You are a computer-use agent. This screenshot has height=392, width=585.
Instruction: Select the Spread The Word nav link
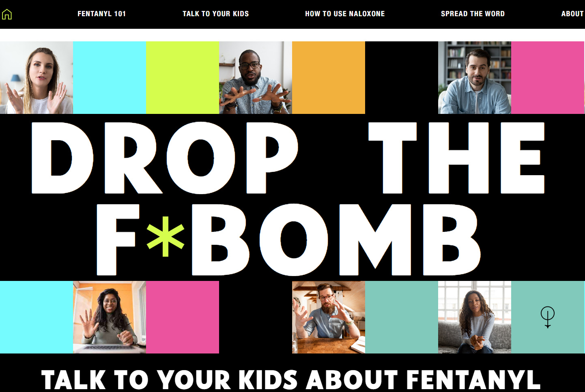[x=473, y=14]
